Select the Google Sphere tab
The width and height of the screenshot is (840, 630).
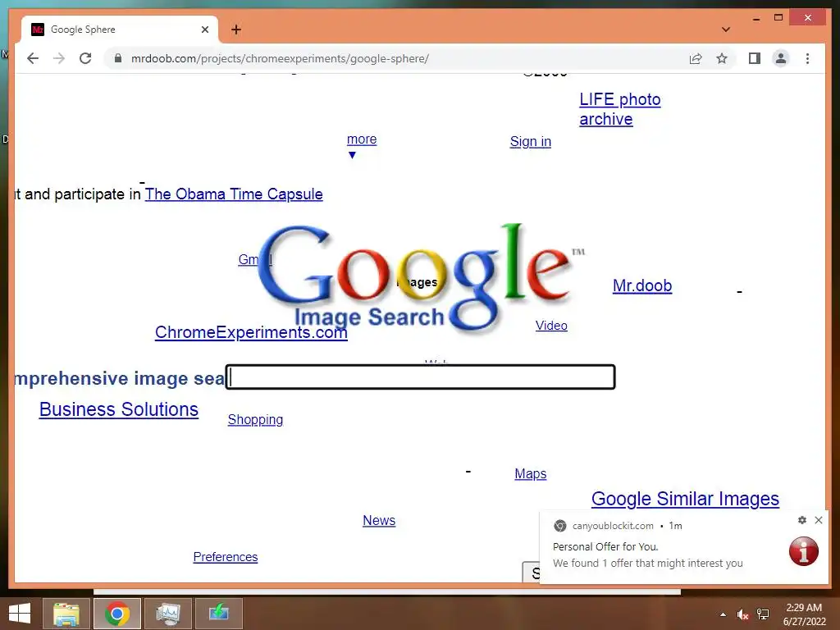point(120,30)
